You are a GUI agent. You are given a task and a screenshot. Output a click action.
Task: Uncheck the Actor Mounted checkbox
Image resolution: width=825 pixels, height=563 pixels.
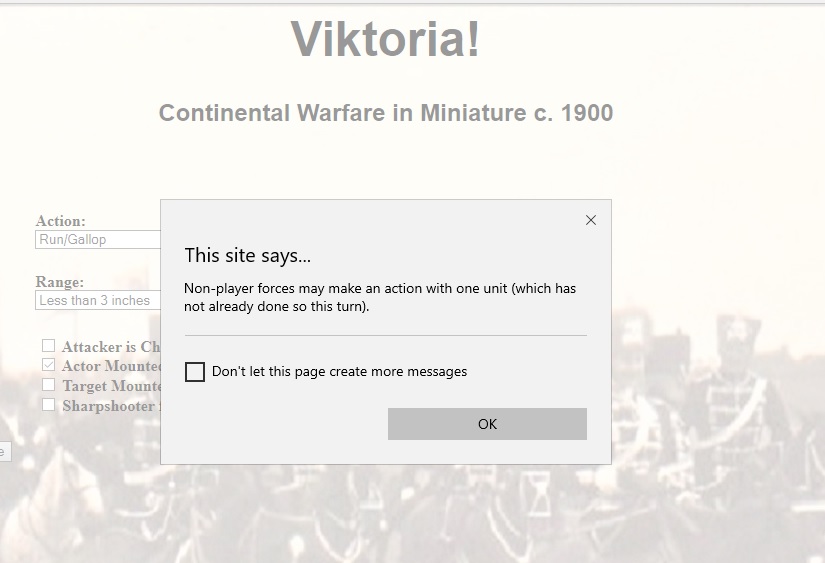point(48,366)
